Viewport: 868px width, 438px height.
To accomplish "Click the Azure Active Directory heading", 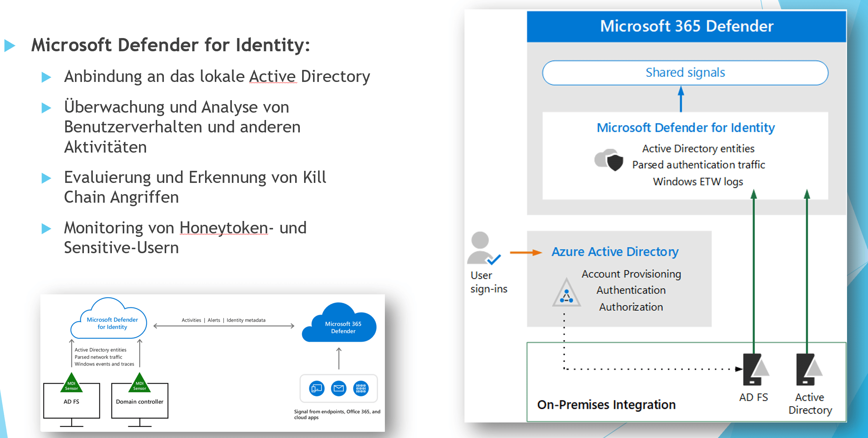I will 615,252.
